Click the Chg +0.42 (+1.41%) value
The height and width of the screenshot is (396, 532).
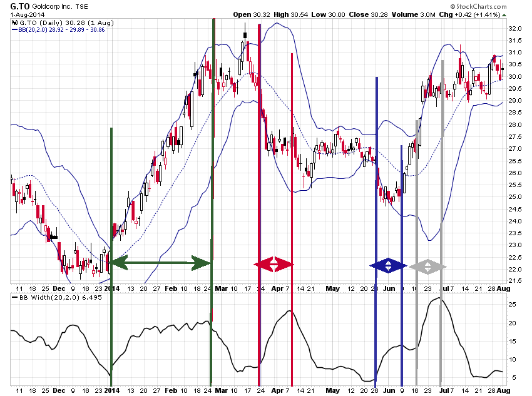[x=469, y=14]
